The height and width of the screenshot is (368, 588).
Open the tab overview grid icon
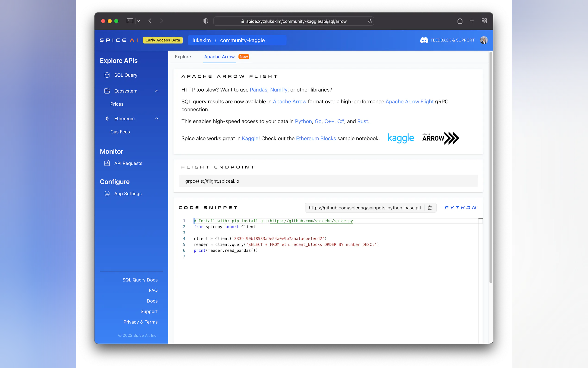484,21
